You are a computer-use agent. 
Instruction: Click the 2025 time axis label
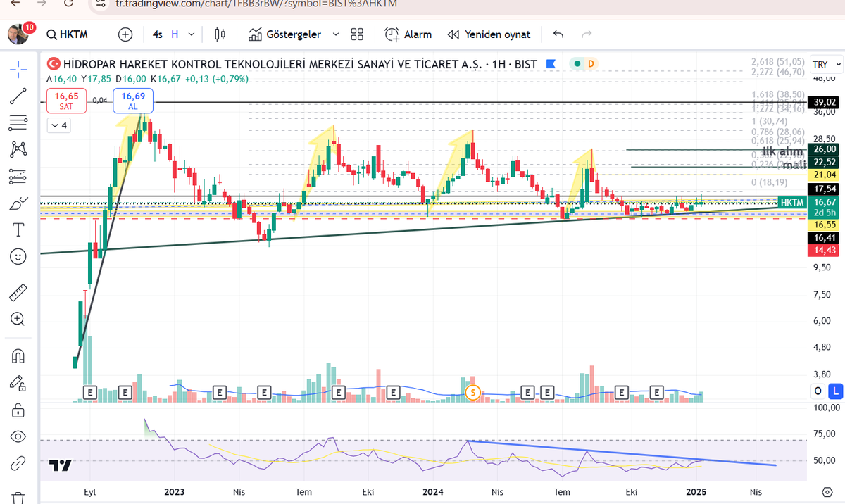click(x=696, y=492)
